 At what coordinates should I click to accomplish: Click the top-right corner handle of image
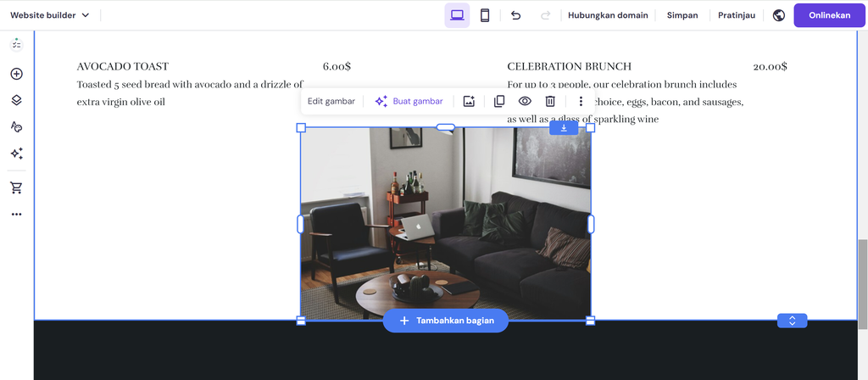[x=591, y=128]
